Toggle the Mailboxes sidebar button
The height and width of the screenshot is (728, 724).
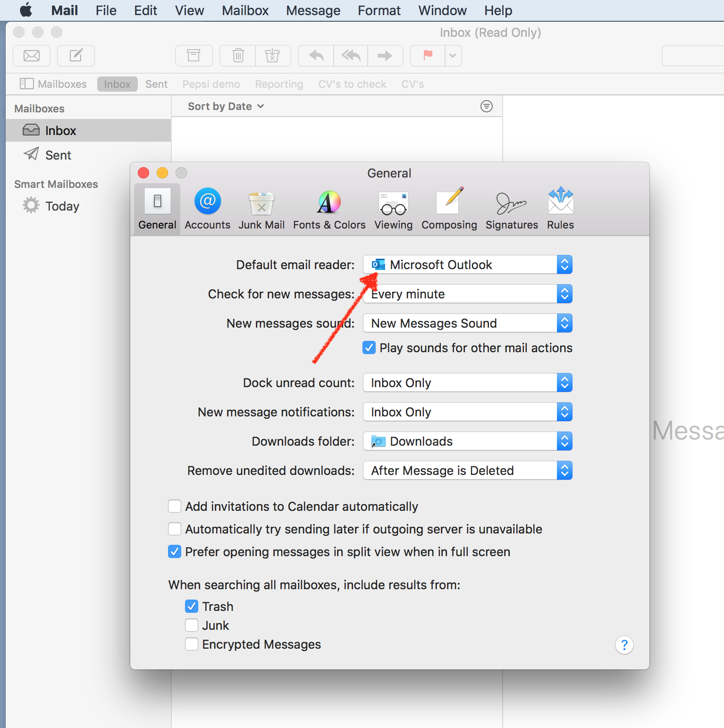(x=53, y=84)
